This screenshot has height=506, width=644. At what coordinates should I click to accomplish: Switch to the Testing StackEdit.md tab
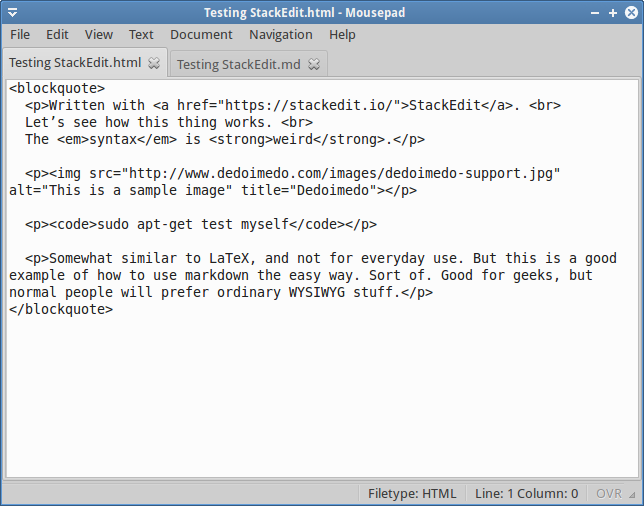(x=239, y=64)
